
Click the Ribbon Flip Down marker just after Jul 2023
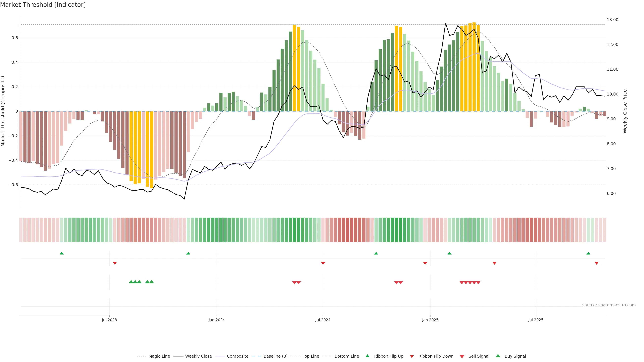(x=115, y=263)
